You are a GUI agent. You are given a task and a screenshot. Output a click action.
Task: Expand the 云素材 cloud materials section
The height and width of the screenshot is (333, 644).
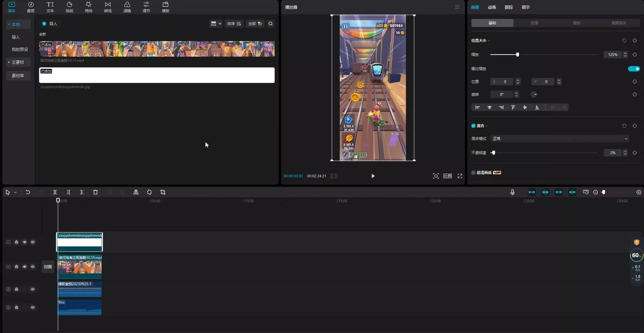coord(18,62)
